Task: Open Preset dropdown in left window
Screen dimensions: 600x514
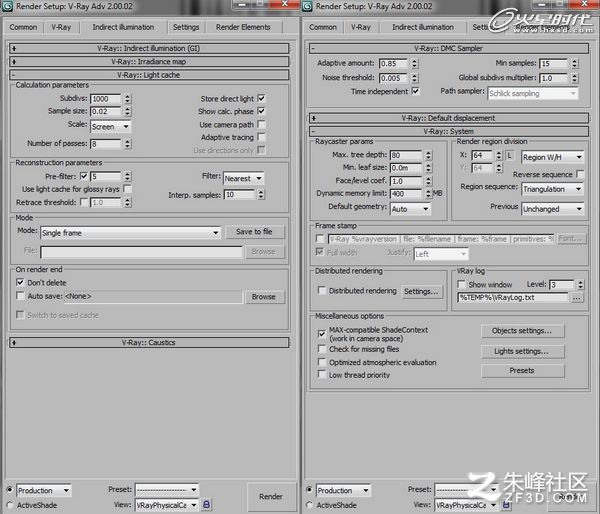Action: click(167, 490)
